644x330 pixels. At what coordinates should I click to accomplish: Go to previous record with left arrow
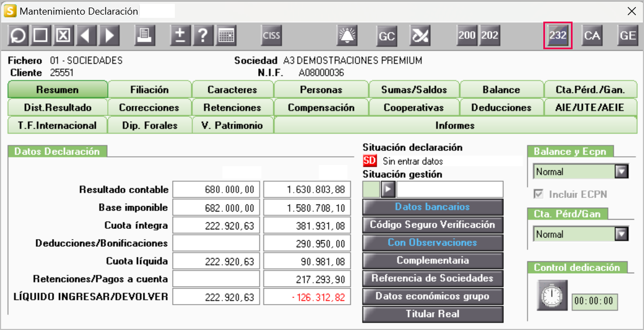pyautogui.click(x=86, y=36)
